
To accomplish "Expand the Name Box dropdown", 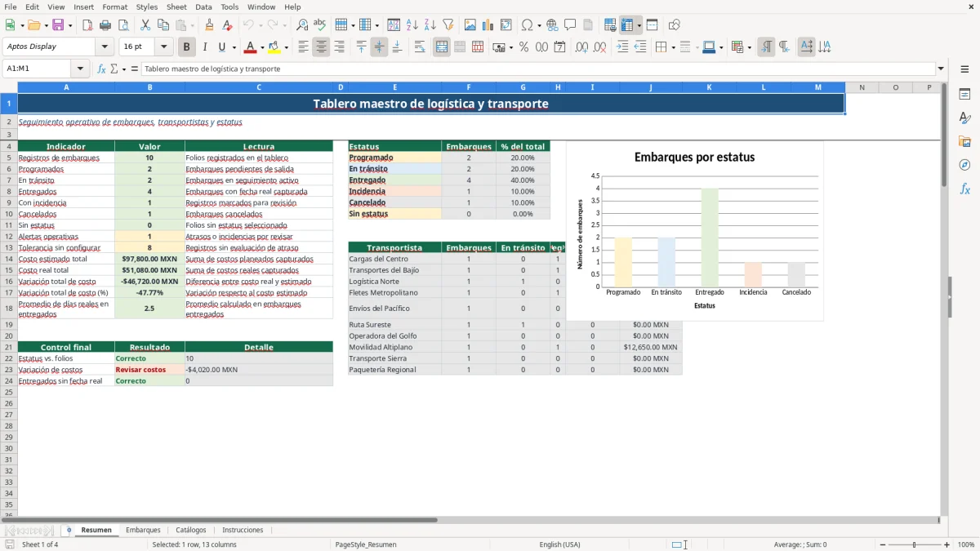I will click(80, 69).
